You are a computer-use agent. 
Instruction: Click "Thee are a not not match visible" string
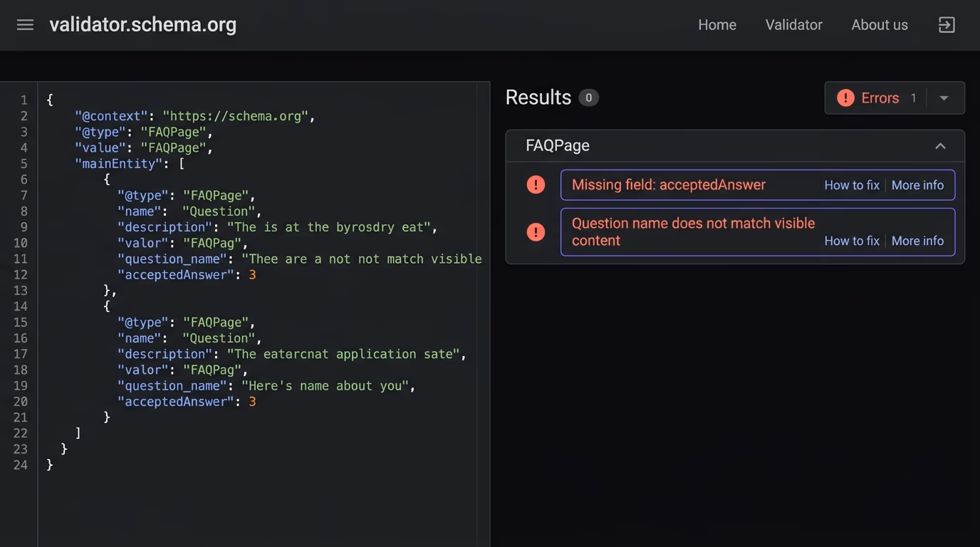point(362,259)
